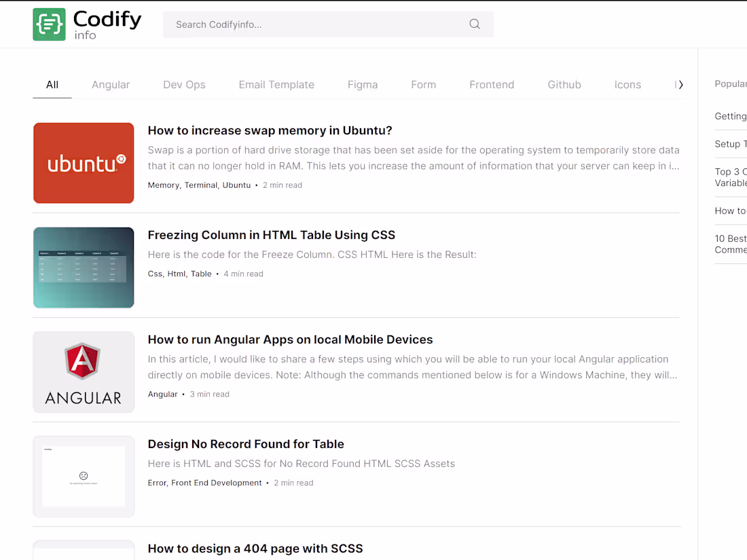Switch to the Angular category tab
Viewport: 747px width, 560px height.
click(x=111, y=84)
